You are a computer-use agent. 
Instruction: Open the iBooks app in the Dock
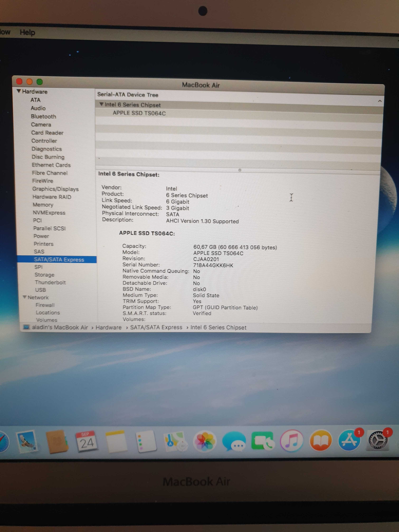(321, 441)
